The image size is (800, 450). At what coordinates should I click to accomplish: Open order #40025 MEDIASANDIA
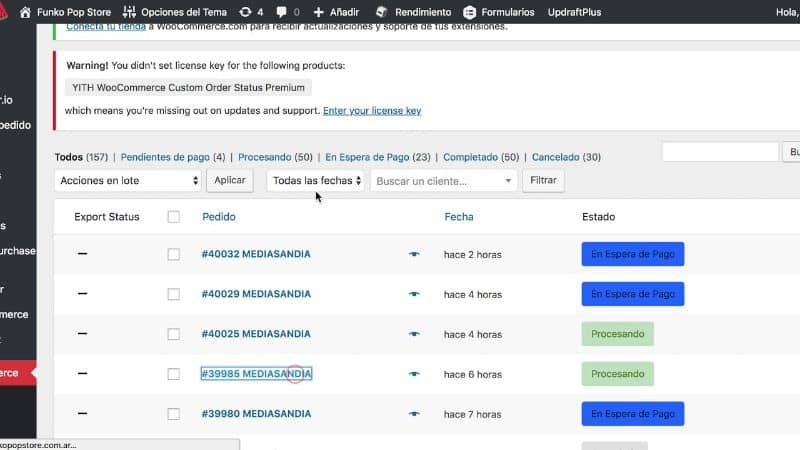point(256,334)
